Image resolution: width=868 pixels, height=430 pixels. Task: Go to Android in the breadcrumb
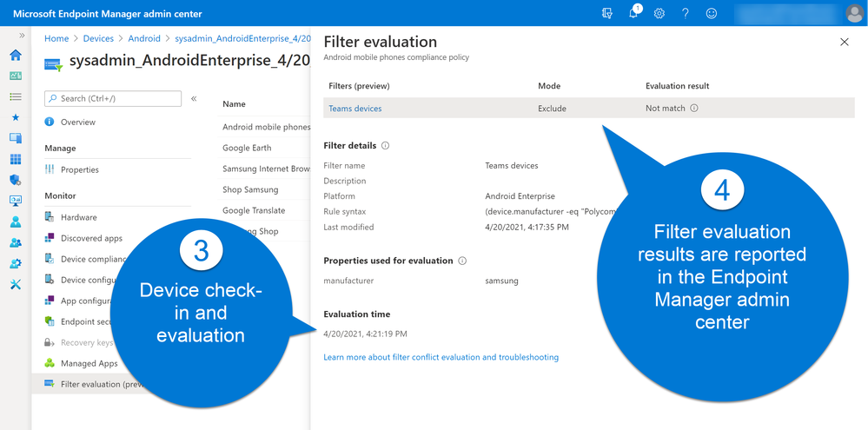pyautogui.click(x=144, y=39)
